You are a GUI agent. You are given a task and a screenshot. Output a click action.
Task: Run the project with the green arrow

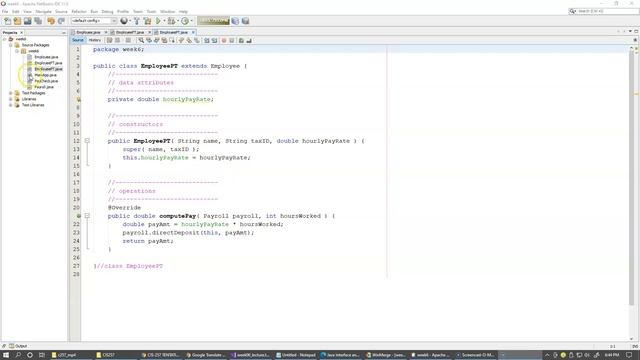158,21
